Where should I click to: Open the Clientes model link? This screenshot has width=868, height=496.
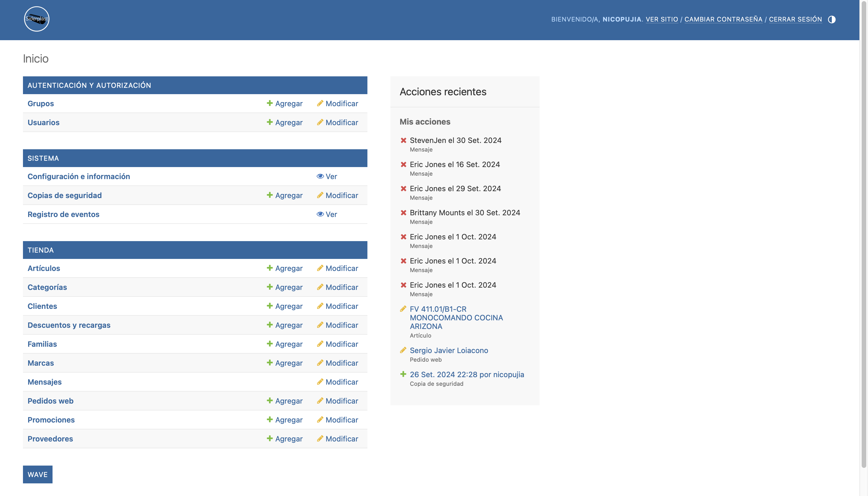click(x=42, y=306)
